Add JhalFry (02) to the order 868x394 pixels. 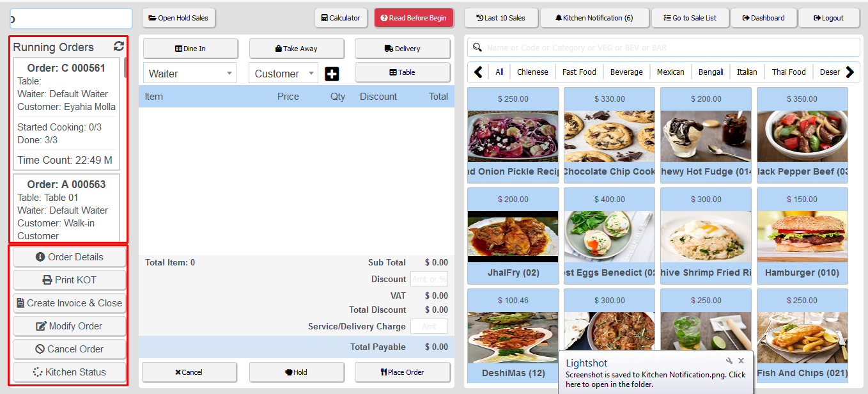(513, 236)
